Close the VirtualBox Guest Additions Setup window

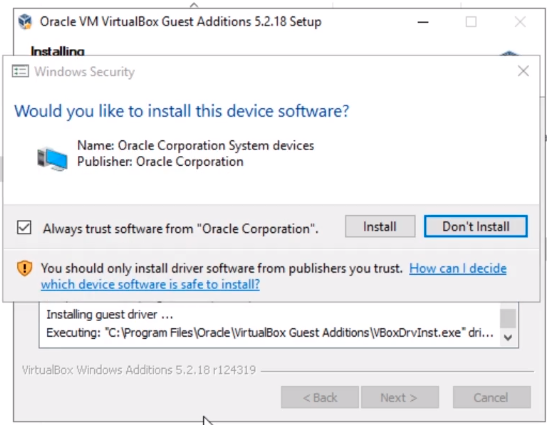tap(520, 22)
